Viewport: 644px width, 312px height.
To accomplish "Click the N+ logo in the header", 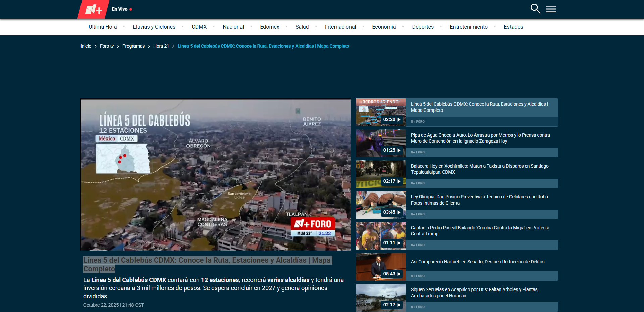I will click(x=94, y=9).
